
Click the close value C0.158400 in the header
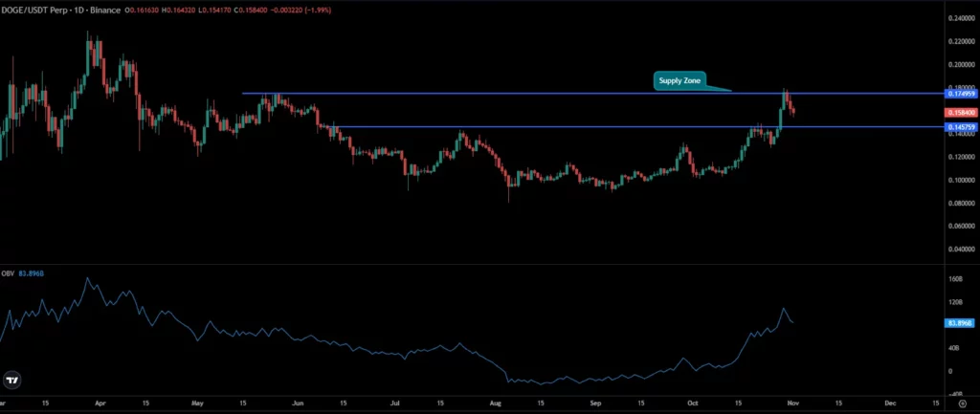click(x=249, y=11)
